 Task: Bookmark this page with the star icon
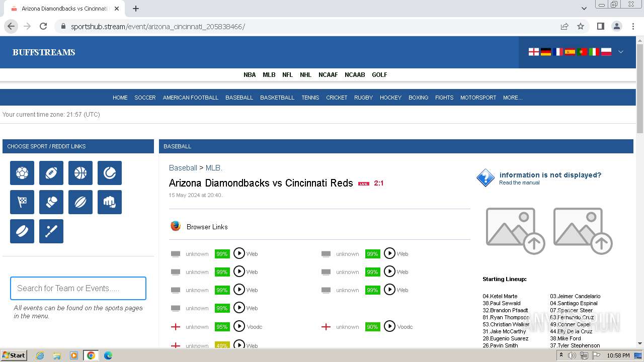coord(581,26)
